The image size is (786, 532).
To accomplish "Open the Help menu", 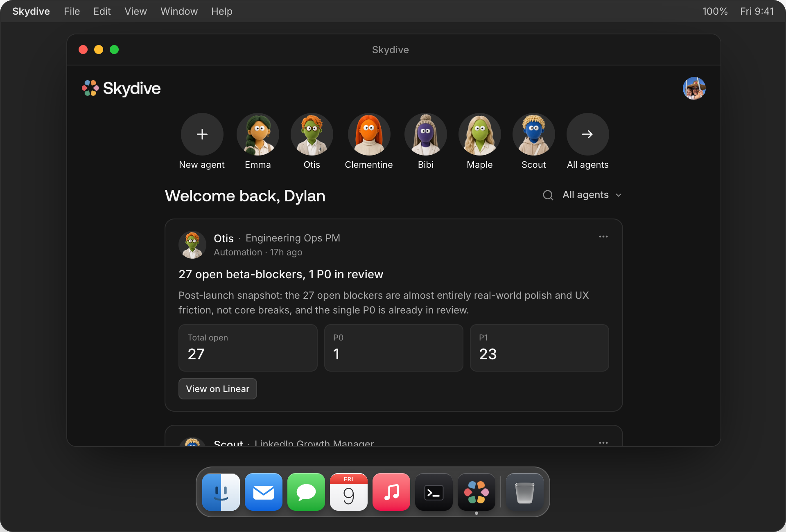I will point(222,11).
